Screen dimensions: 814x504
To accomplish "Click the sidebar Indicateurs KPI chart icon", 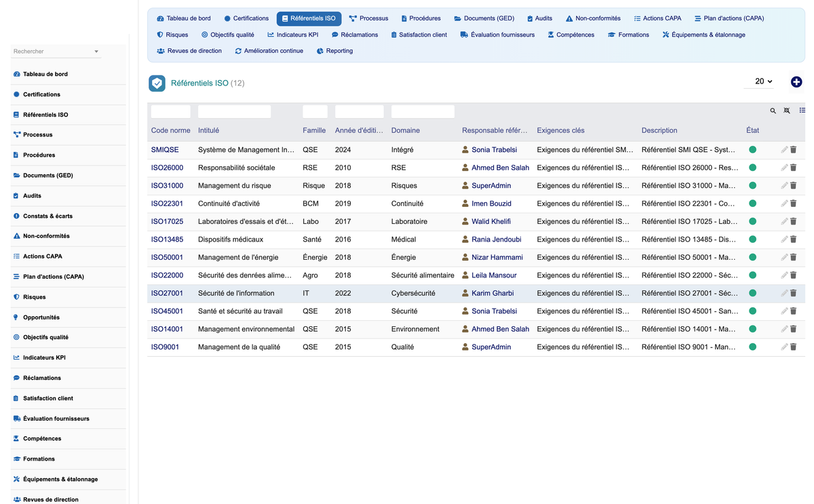I will [x=16, y=357].
